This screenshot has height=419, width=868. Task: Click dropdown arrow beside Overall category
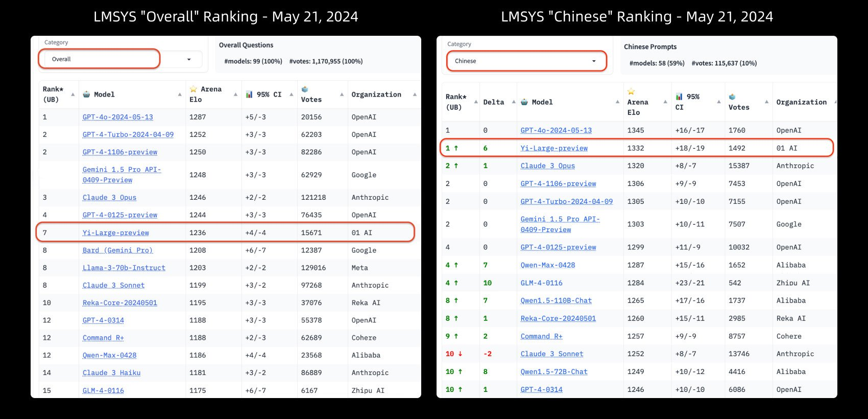click(189, 59)
